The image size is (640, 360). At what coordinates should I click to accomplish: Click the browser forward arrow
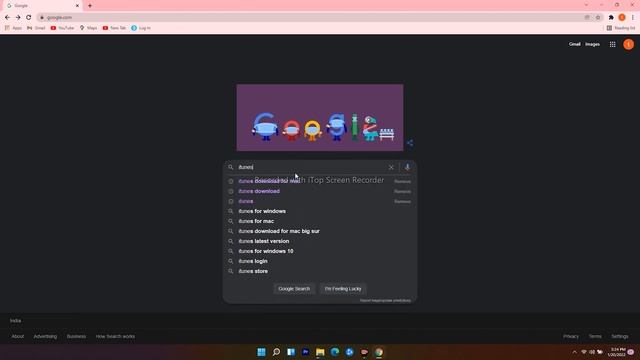18,18
